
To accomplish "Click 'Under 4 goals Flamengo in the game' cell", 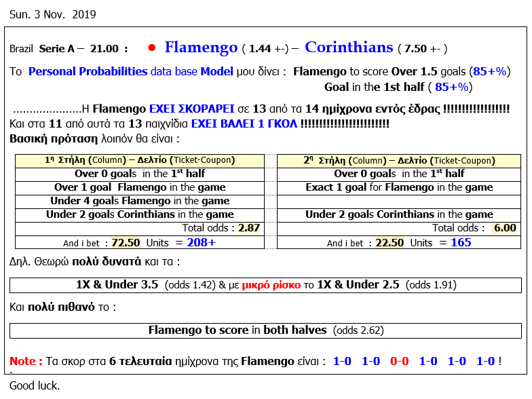I will [x=140, y=201].
